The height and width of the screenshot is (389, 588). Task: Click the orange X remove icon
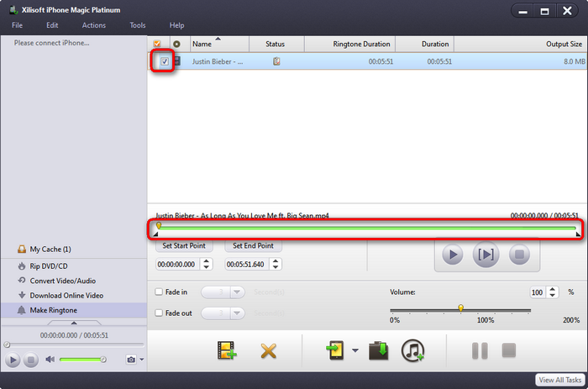(x=269, y=350)
